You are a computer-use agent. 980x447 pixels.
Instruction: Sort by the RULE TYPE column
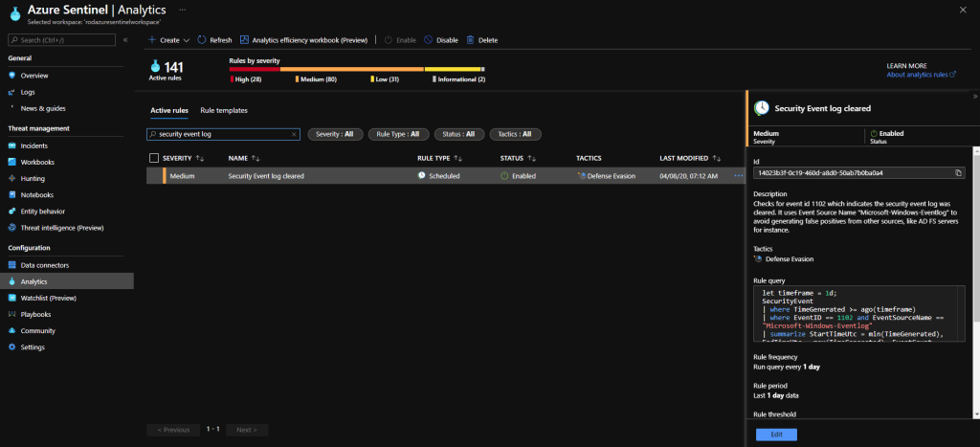(439, 158)
